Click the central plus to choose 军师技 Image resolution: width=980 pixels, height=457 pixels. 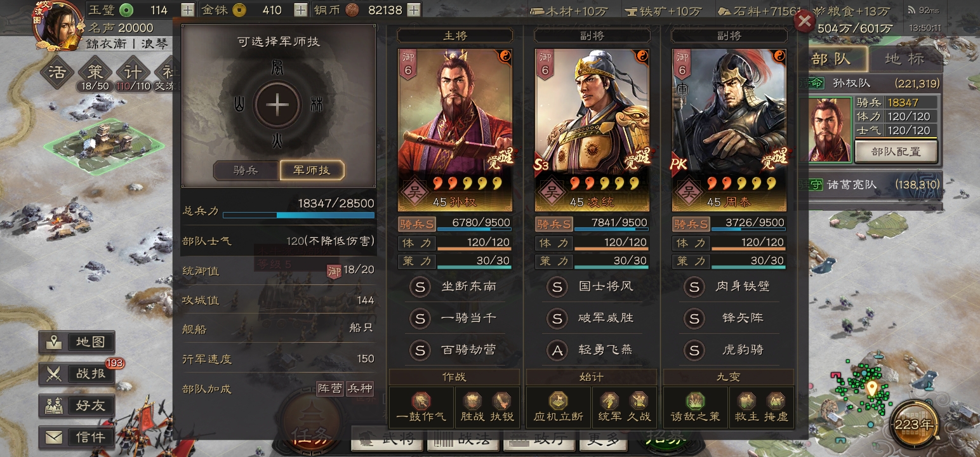[x=277, y=105]
